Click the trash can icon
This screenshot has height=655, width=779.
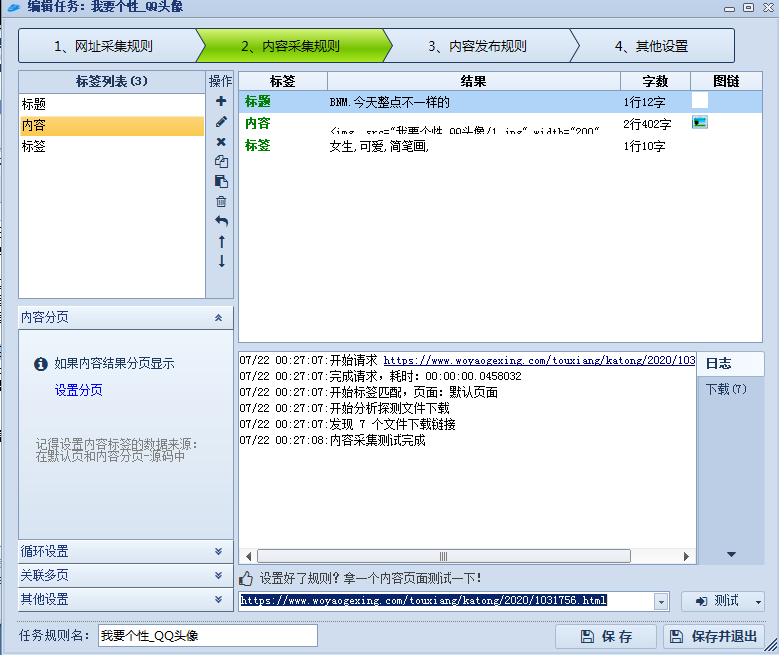[x=221, y=201]
